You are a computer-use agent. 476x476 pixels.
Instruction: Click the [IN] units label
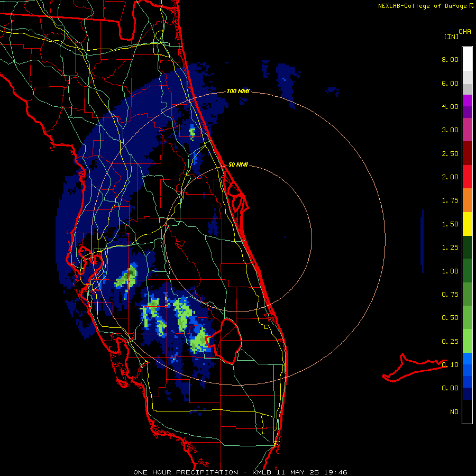451,36
